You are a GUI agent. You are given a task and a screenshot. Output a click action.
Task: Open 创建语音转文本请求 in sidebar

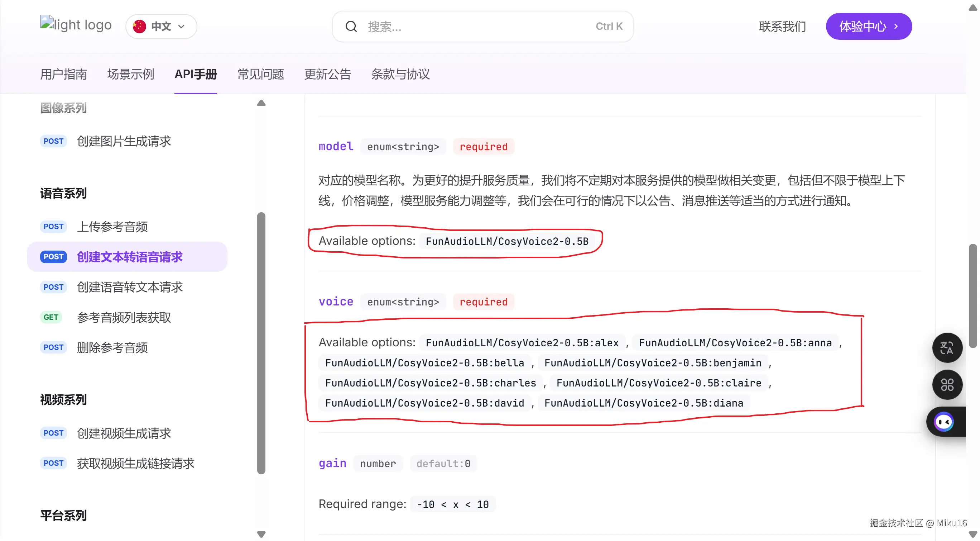coord(130,287)
